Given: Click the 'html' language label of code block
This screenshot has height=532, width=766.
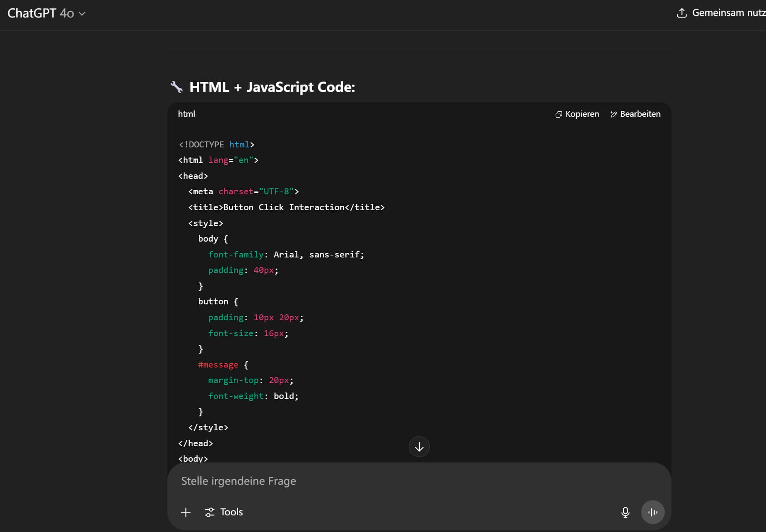Looking at the screenshot, I should [186, 114].
